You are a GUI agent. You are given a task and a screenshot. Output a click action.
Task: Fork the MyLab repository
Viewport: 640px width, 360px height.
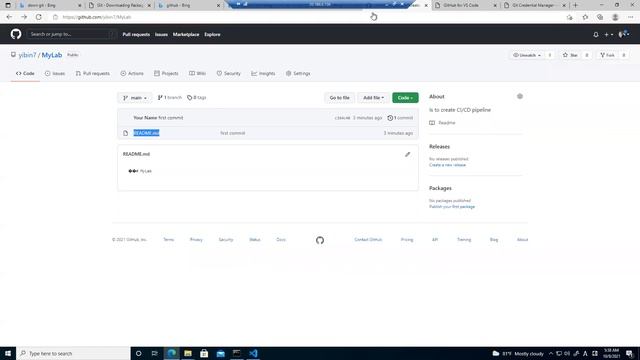point(607,55)
